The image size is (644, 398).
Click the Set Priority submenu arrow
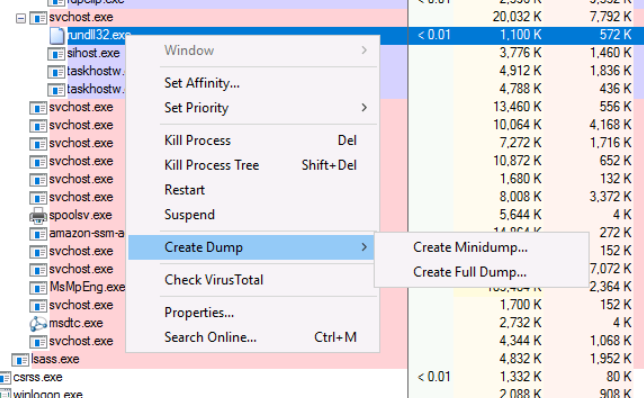click(364, 108)
